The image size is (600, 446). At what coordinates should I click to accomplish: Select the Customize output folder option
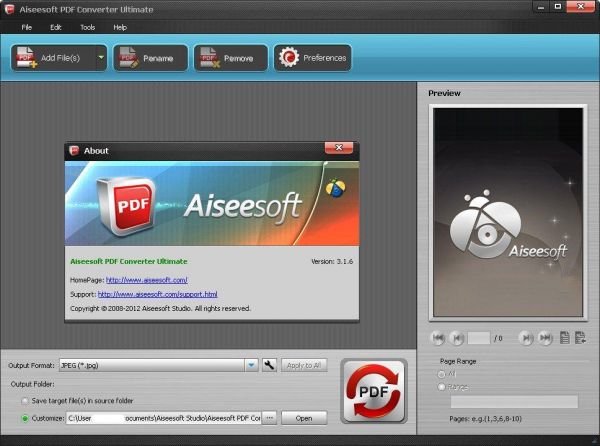[25, 418]
